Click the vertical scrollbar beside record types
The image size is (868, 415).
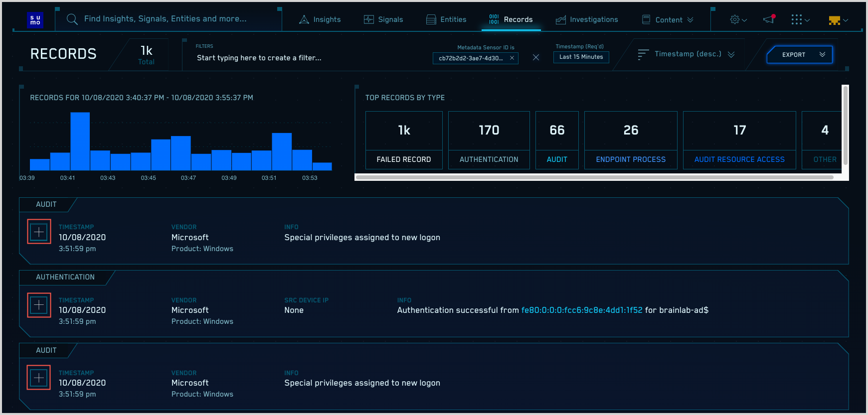click(845, 125)
